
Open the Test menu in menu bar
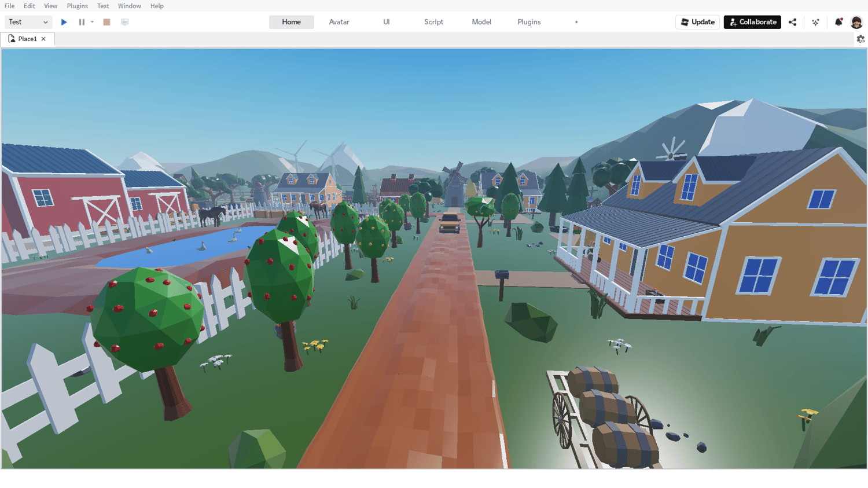[x=103, y=6]
